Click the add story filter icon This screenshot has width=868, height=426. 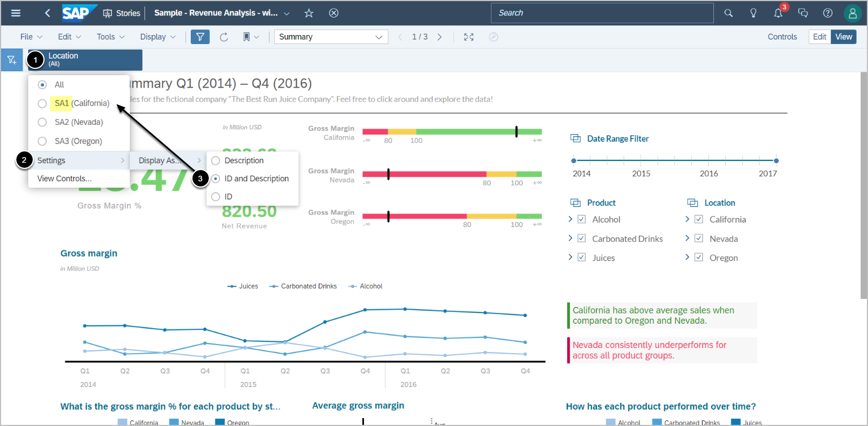(x=12, y=60)
